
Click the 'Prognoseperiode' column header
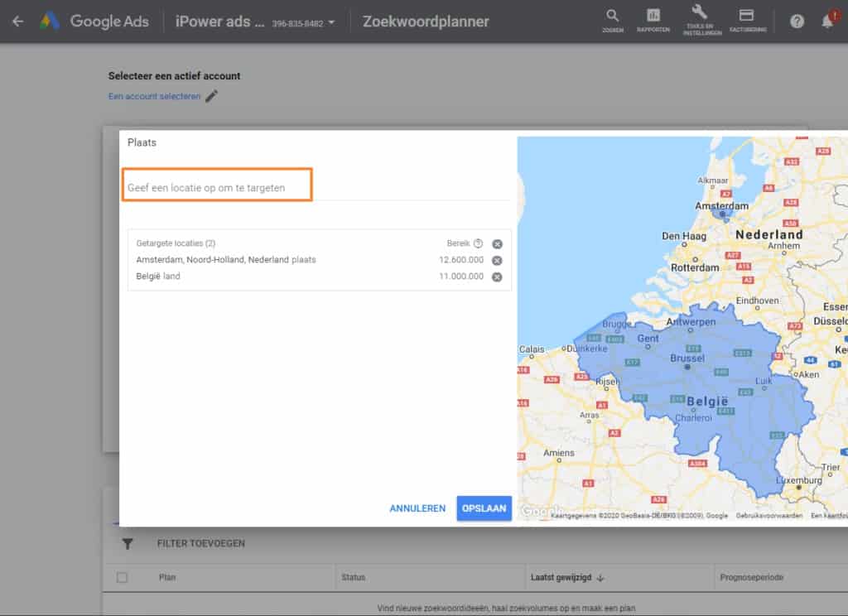tap(751, 578)
